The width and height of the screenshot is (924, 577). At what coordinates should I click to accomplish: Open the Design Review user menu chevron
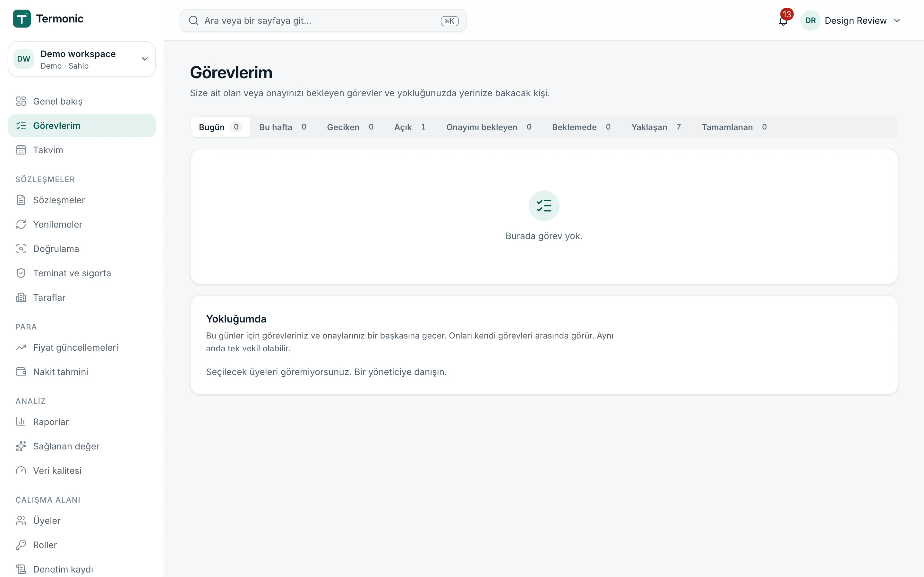click(897, 21)
